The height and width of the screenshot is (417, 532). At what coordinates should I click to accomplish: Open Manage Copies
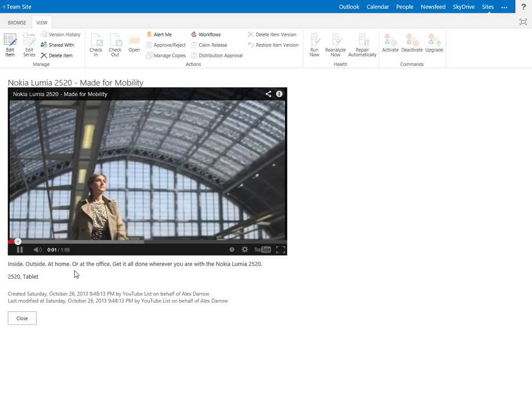coord(166,56)
